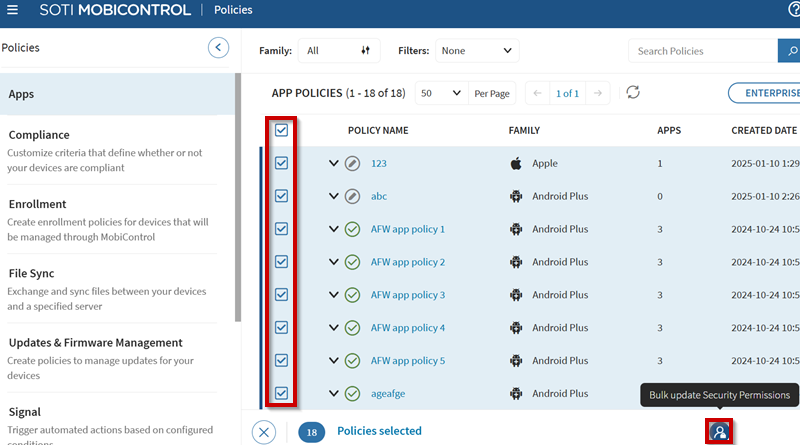Click the search magnifier button
800x445 pixels.
(788, 51)
